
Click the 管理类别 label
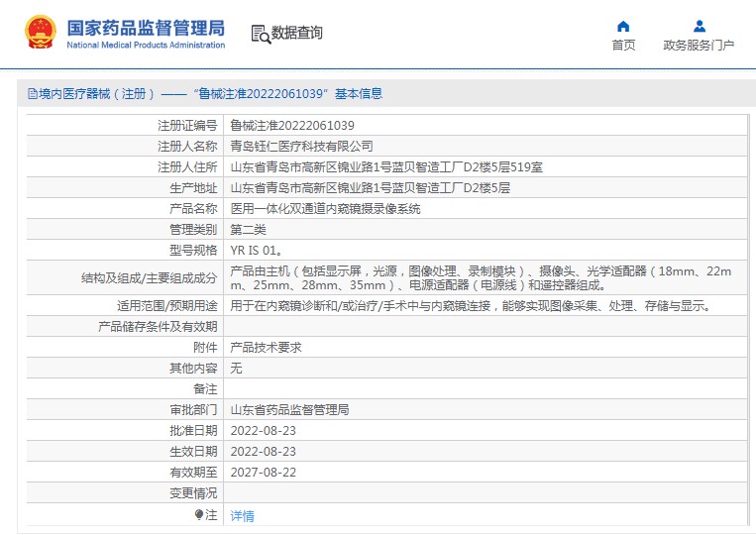(x=193, y=230)
